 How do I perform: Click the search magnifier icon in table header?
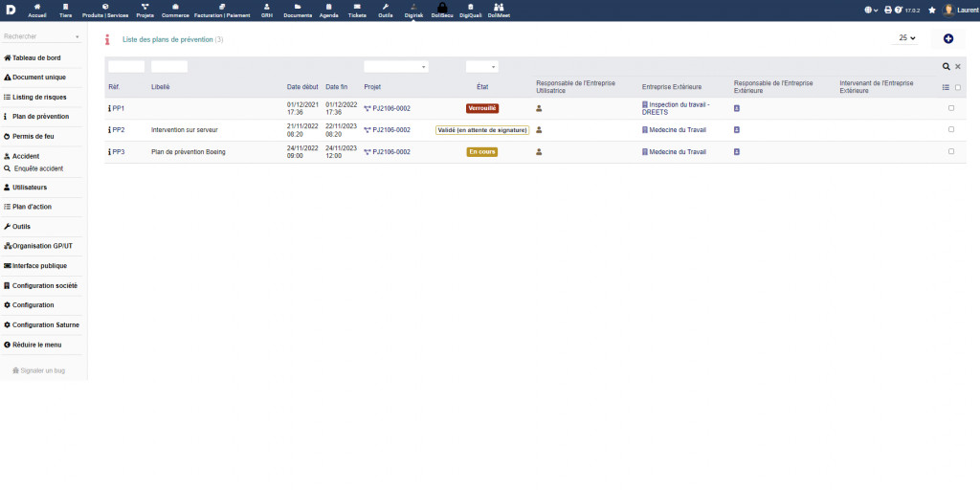coord(947,66)
